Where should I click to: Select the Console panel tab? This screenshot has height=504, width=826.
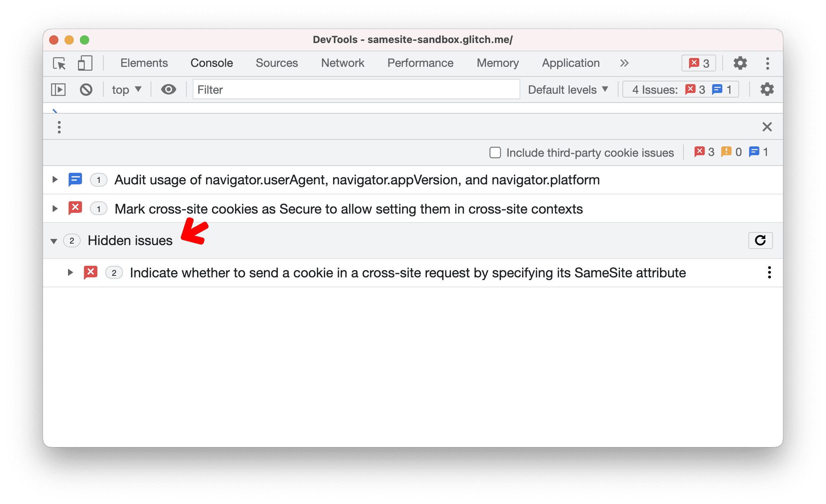click(211, 63)
